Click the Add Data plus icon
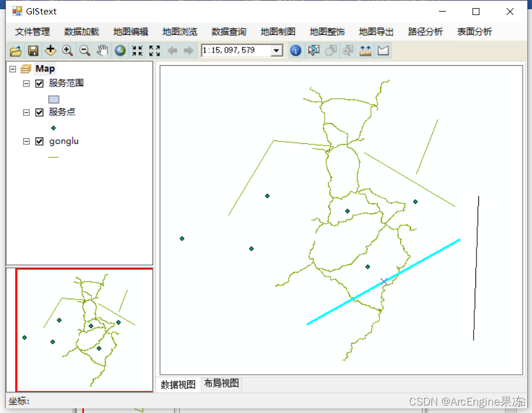532x413 pixels. click(50, 51)
